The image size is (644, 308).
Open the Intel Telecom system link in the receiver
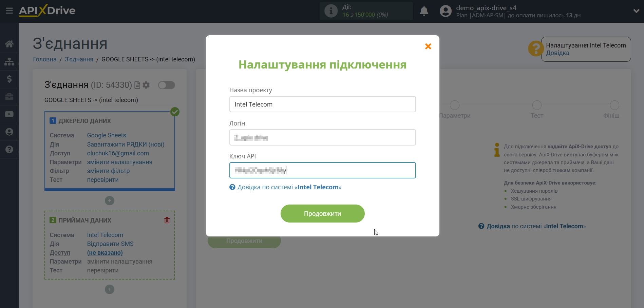(105, 235)
